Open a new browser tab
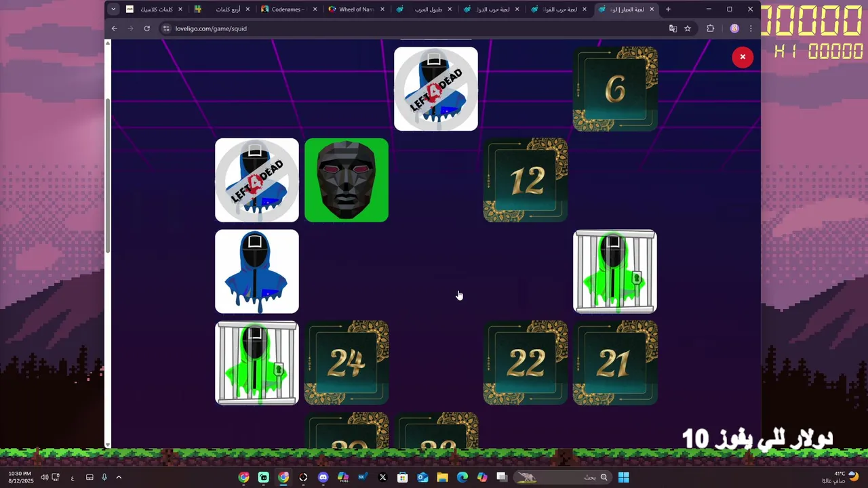This screenshot has height=488, width=868. (668, 9)
